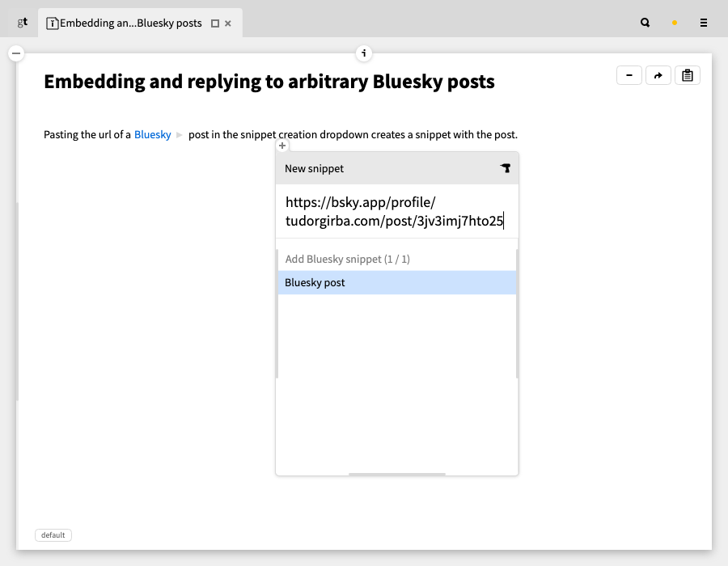
Task: Click the share arrow button
Action: pyautogui.click(x=658, y=75)
